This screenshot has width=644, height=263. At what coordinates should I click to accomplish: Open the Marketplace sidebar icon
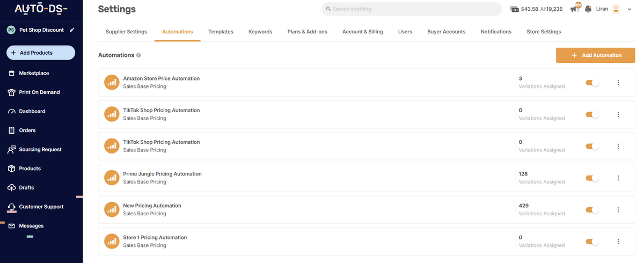pyautogui.click(x=11, y=73)
